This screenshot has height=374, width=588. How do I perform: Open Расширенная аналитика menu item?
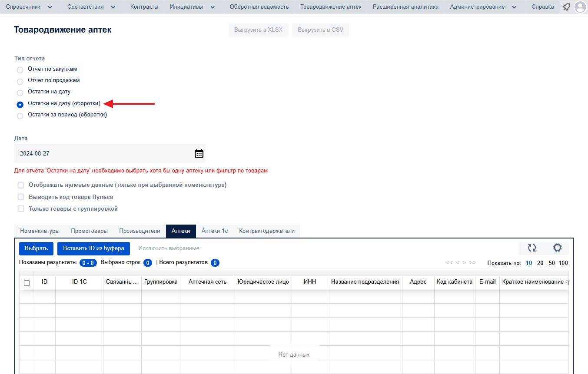click(x=405, y=7)
